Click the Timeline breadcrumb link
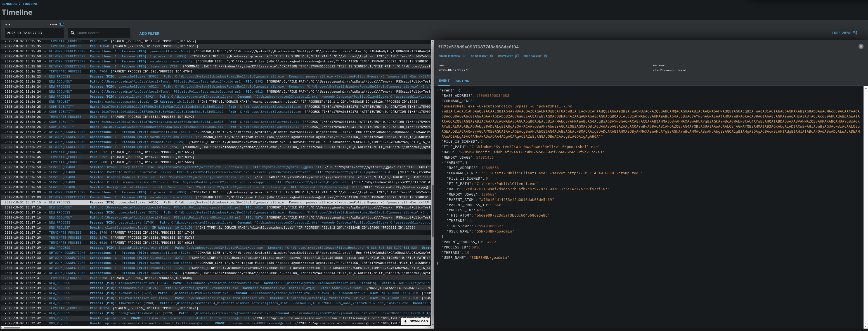868x331 pixels. click(x=30, y=4)
